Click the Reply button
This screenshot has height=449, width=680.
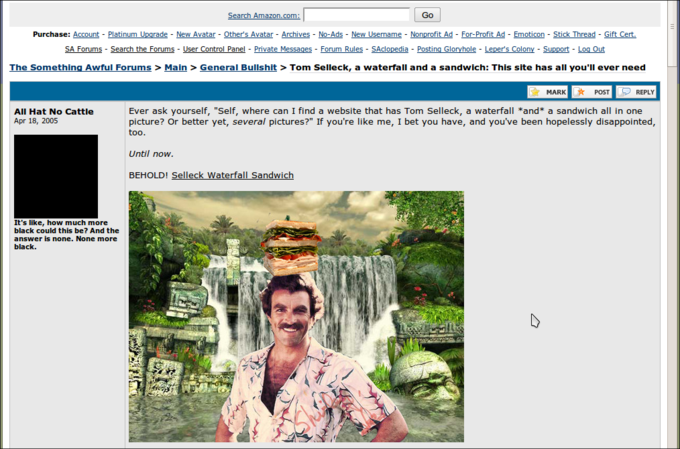636,92
